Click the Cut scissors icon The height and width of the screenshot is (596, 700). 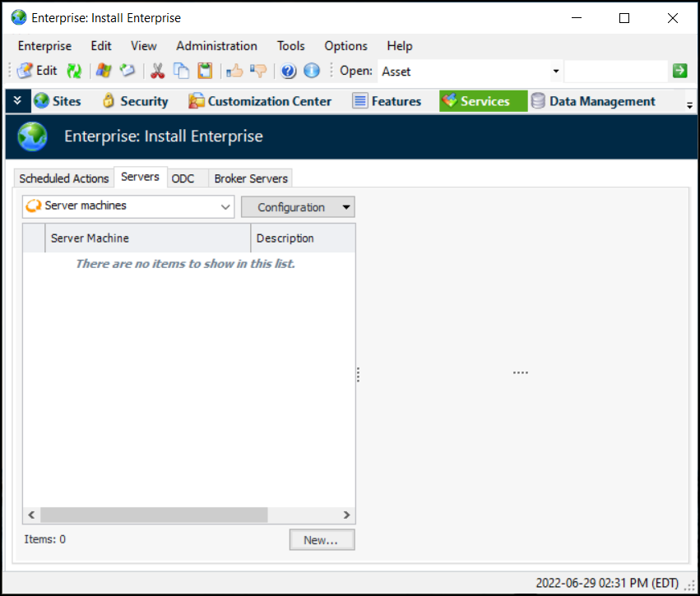[x=157, y=71]
